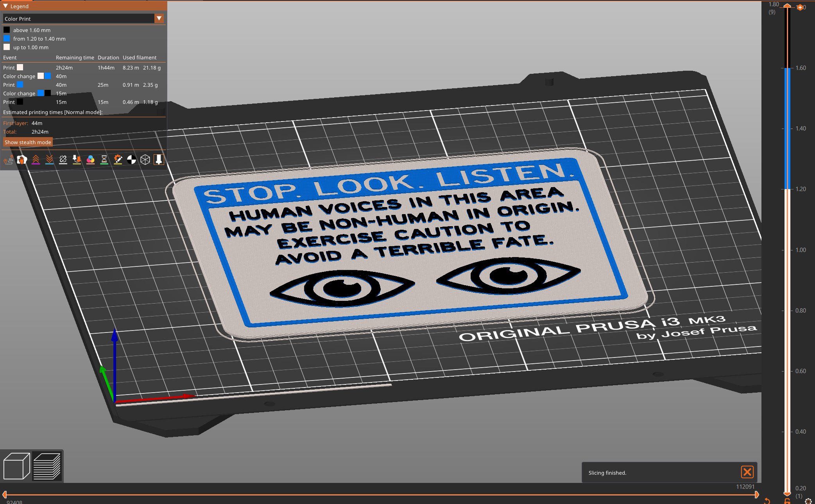
Task: Collapse the Legend panel
Action: (x=5, y=6)
